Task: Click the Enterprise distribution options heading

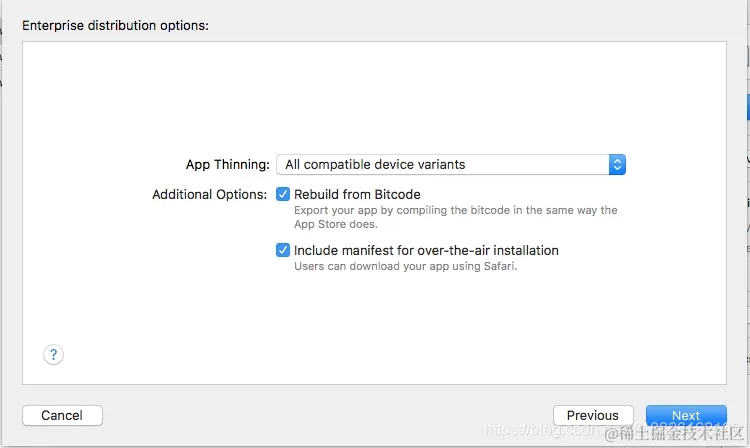Action: [115, 25]
